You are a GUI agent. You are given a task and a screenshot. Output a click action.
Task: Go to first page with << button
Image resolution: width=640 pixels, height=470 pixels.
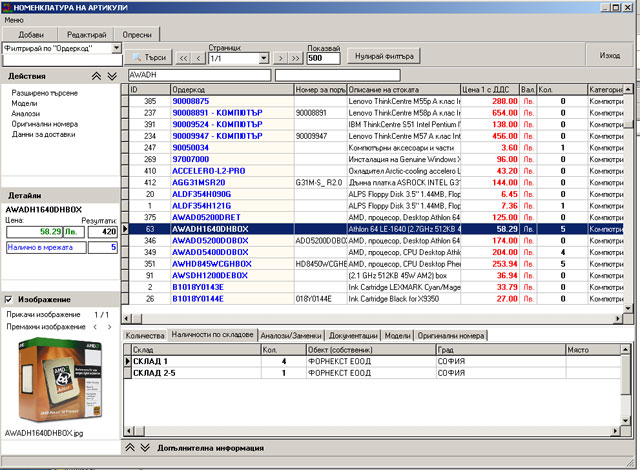[x=184, y=58]
